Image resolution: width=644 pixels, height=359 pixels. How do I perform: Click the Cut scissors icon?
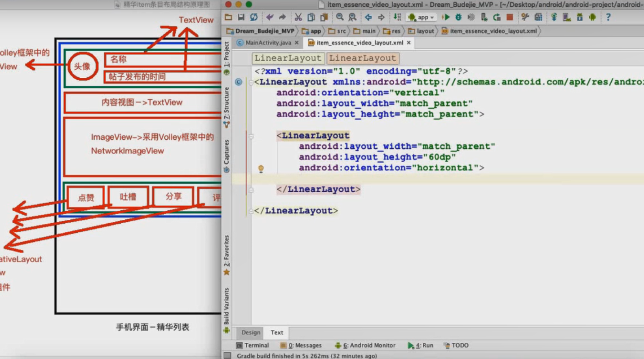298,17
